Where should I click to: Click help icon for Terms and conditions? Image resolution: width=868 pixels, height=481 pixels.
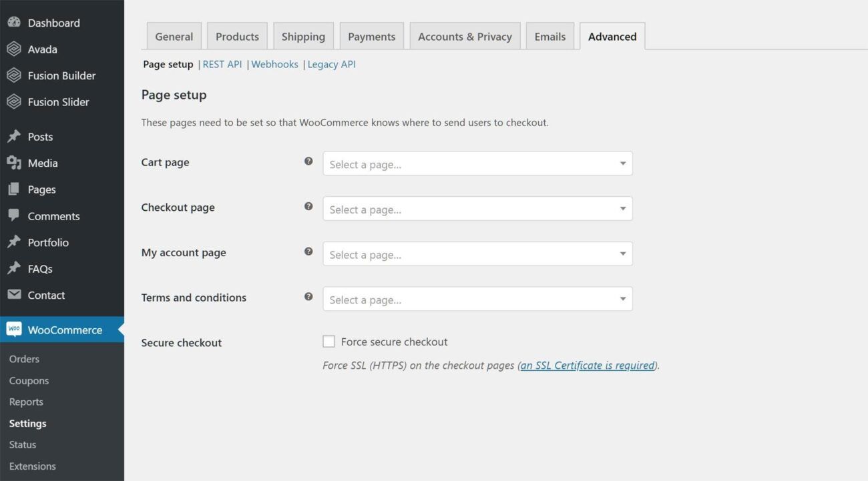[x=308, y=296]
